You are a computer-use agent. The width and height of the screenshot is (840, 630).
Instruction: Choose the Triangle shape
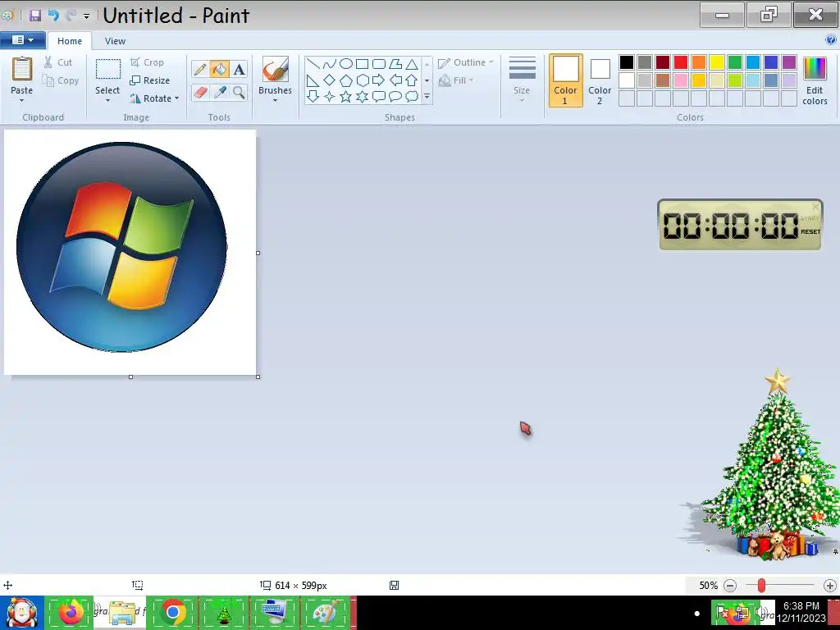412,64
